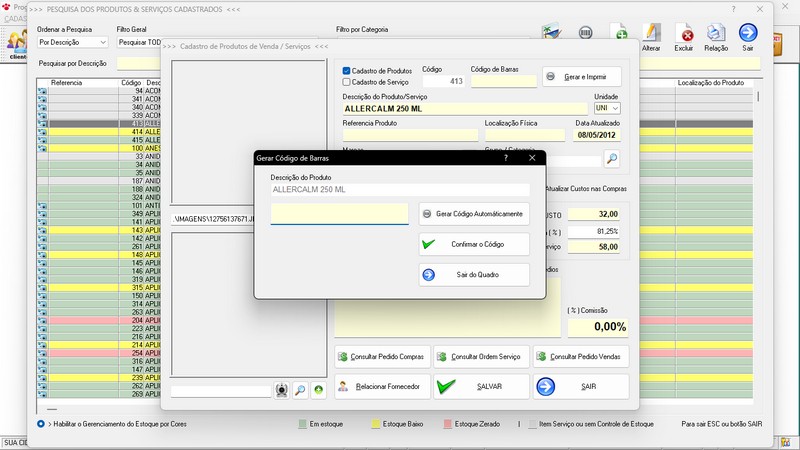Click the cost field showing 32,00
Viewport: 800px width, 450px height.
pyautogui.click(x=593, y=214)
